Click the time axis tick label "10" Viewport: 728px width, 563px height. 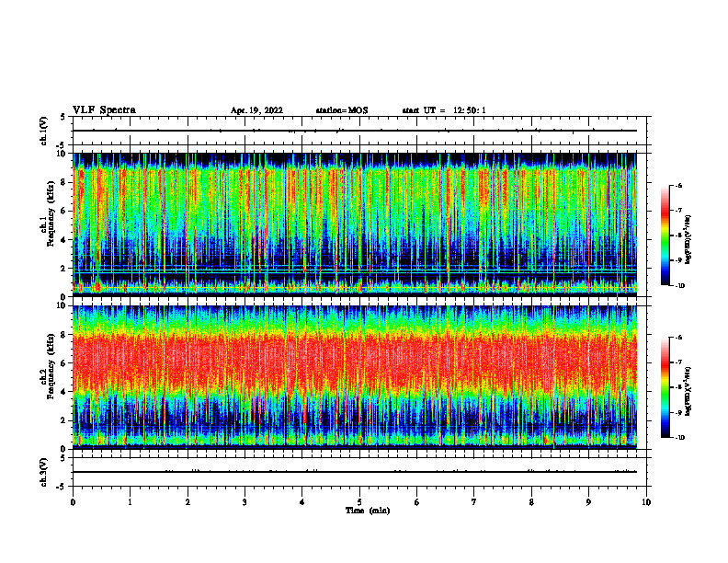click(x=646, y=502)
